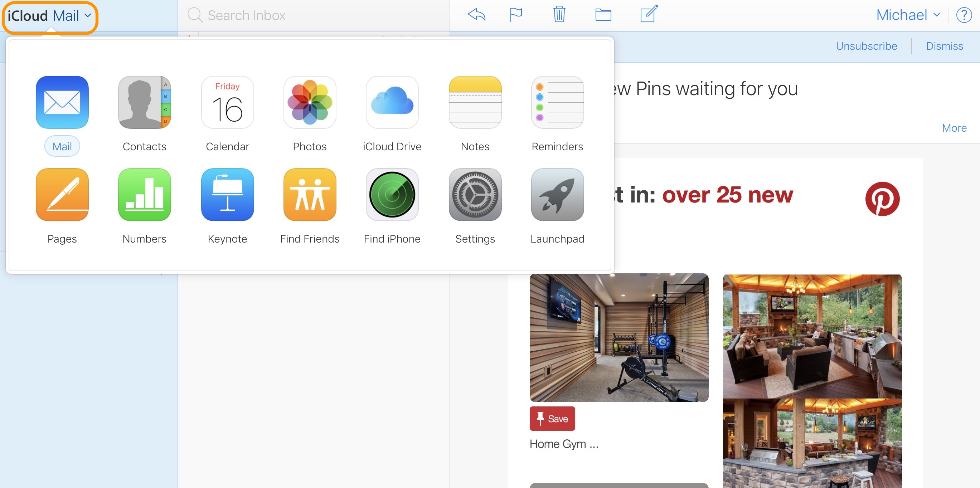
Task: Move message to trash
Action: coord(558,14)
